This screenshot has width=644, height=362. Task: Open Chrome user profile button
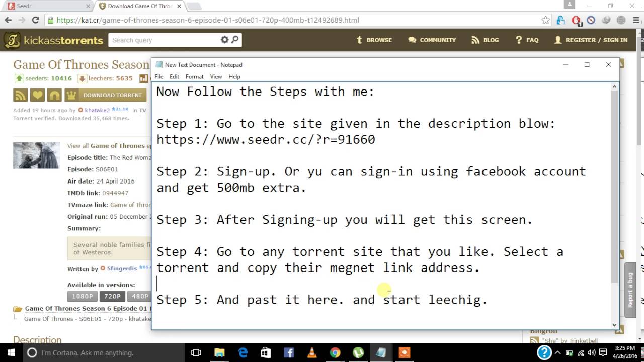569,4
